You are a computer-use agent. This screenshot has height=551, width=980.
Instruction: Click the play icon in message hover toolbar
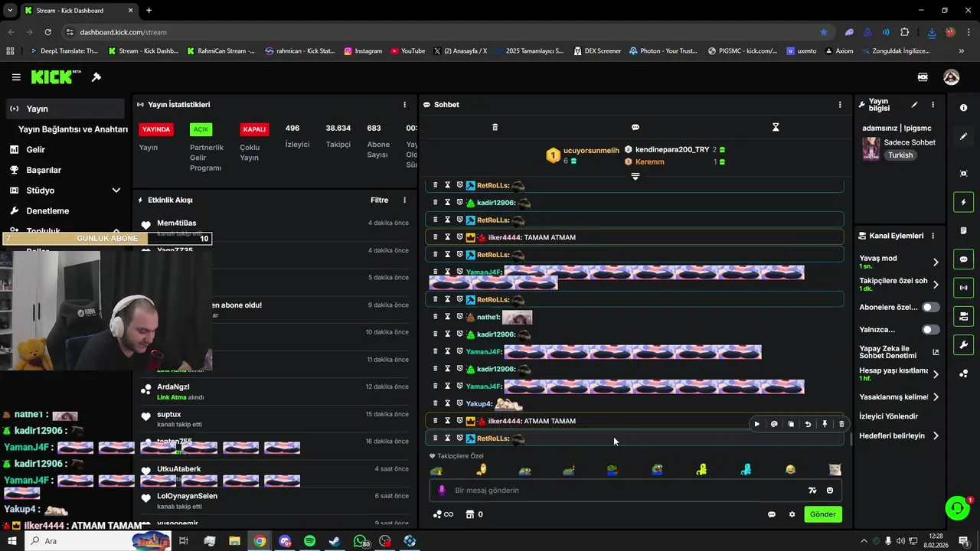pyautogui.click(x=757, y=424)
